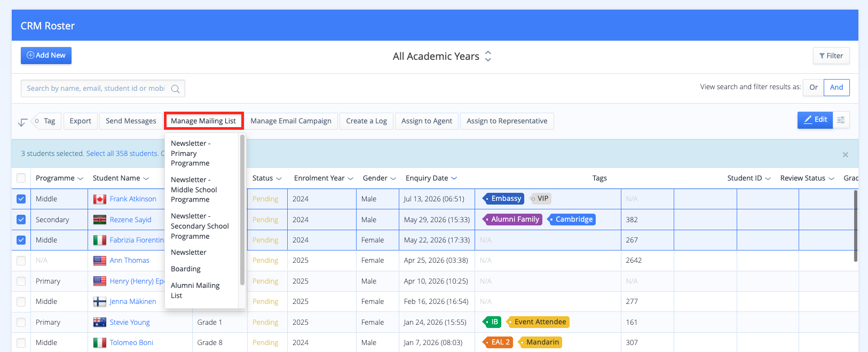868x352 pixels.
Task: Uncheck Frank Atkinson's row checkbox
Action: coord(21,199)
